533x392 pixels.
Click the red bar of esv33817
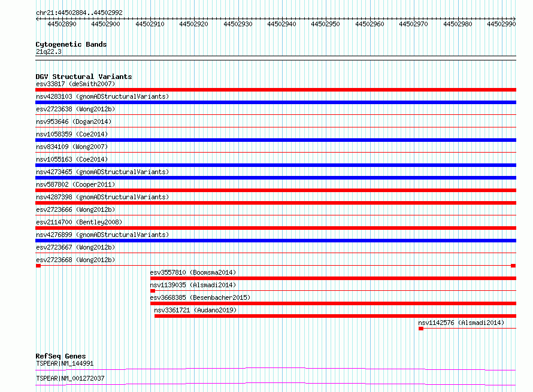click(x=275, y=90)
